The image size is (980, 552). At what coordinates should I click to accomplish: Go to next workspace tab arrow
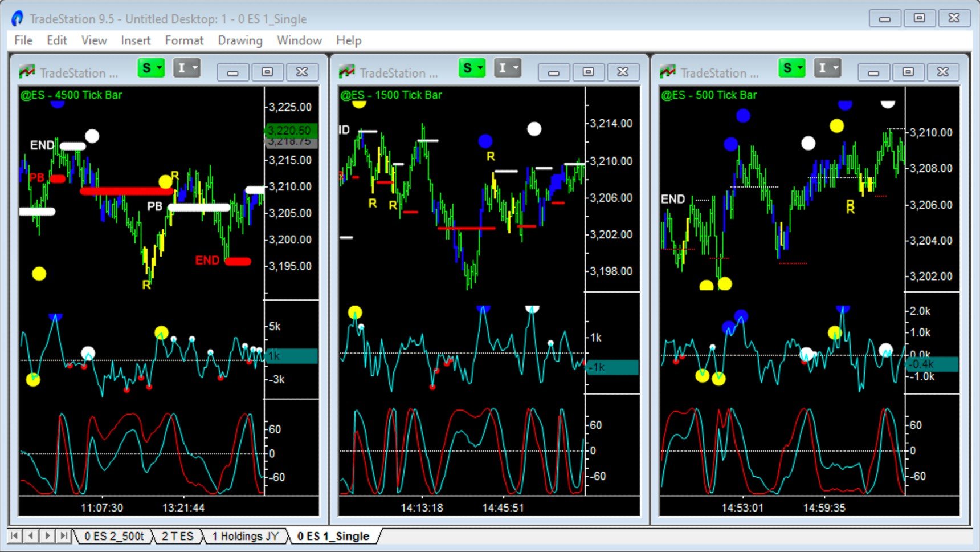(48, 535)
